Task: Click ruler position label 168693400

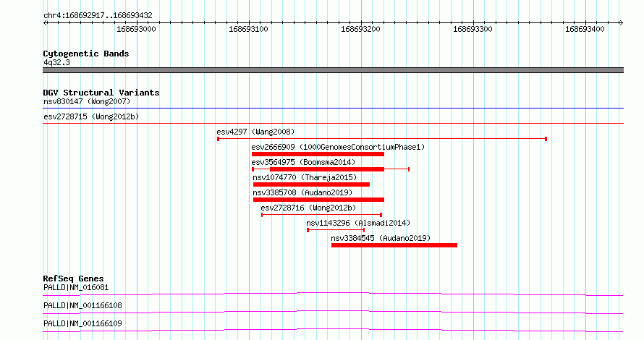Action: 585,29
